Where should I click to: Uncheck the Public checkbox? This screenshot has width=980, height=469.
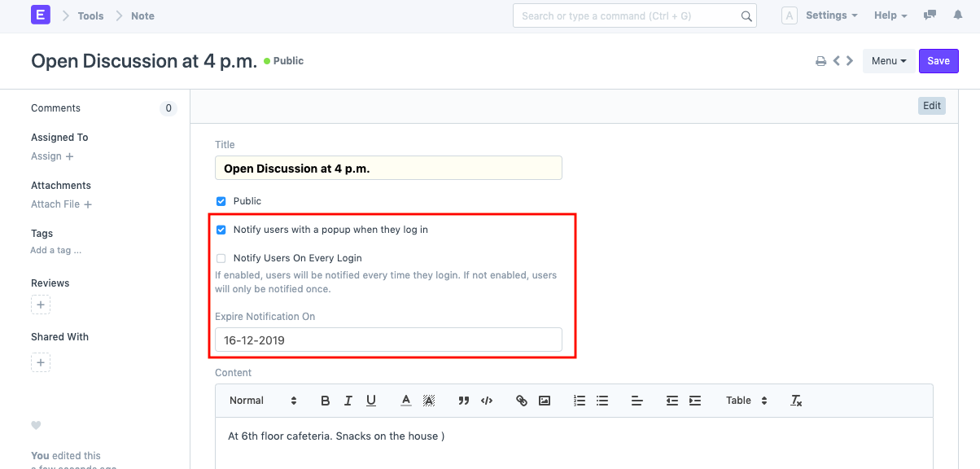point(221,201)
